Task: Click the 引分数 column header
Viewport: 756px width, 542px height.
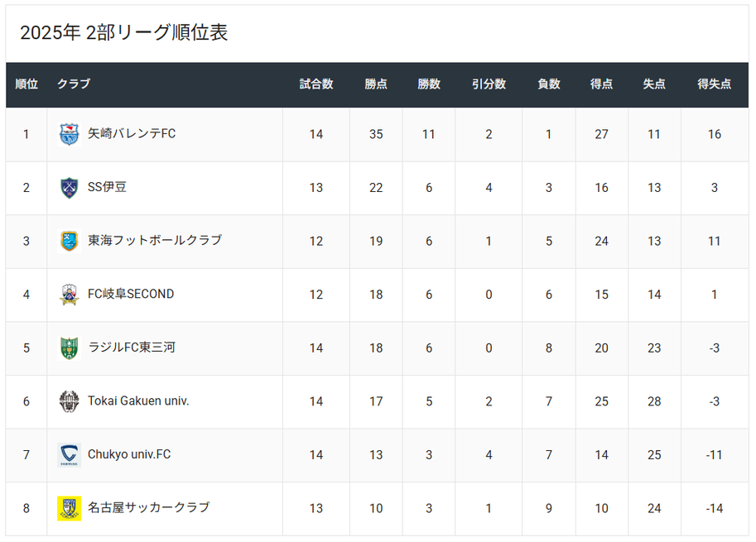Action: pyautogui.click(x=489, y=84)
